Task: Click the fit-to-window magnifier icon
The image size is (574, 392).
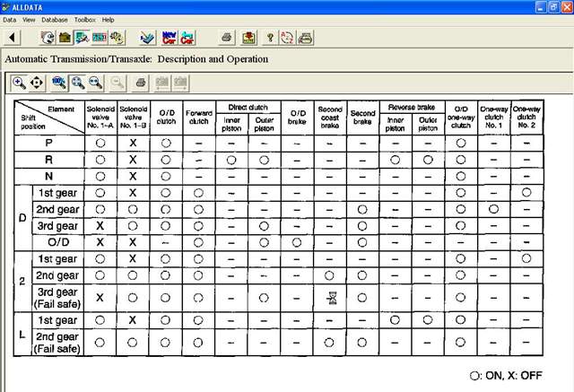Action: click(77, 83)
